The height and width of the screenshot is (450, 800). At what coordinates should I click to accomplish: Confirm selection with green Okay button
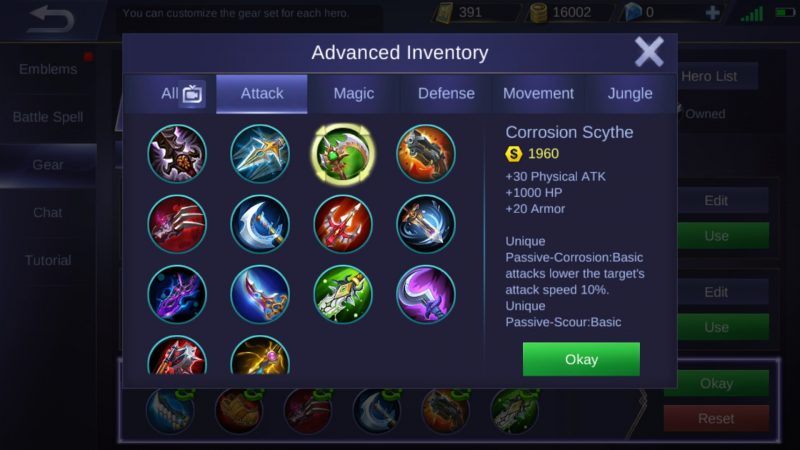pos(581,359)
